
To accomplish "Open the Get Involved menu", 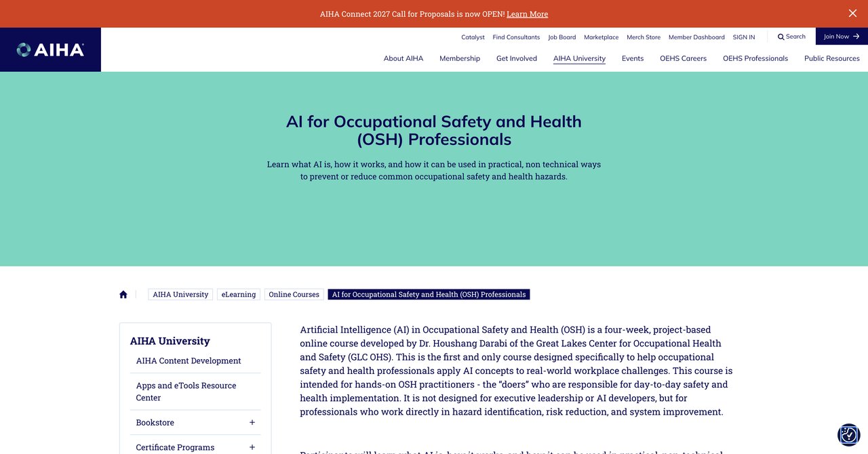I will [517, 58].
